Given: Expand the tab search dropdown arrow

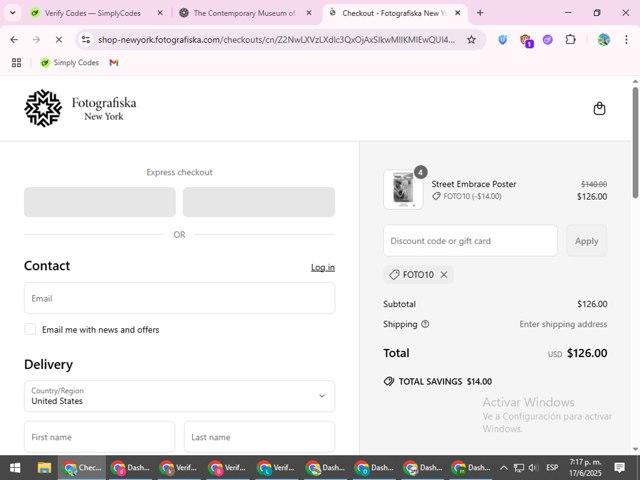Looking at the screenshot, I should coord(13,13).
